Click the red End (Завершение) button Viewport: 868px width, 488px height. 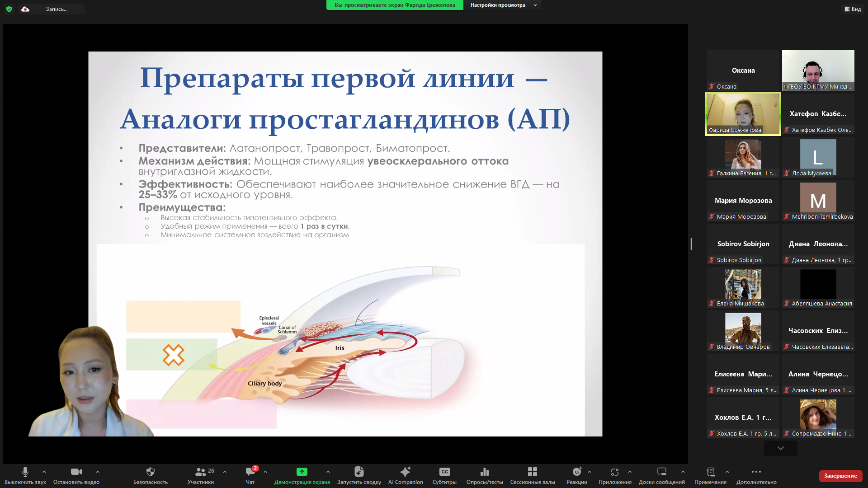click(840, 476)
